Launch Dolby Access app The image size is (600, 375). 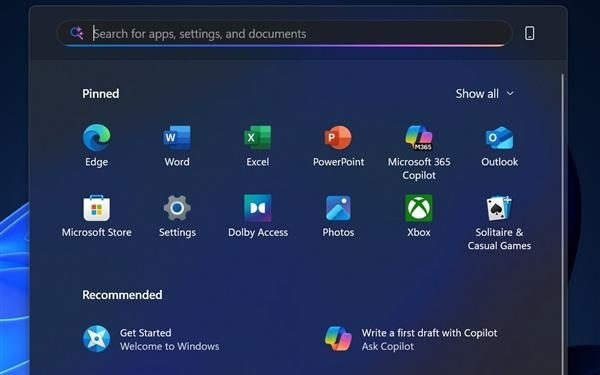[x=258, y=208]
